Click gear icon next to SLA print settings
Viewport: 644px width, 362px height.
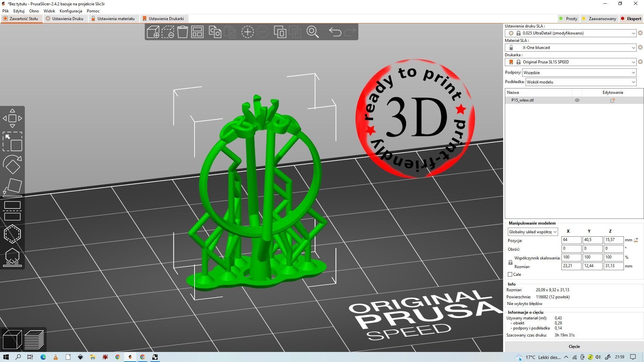coord(640,33)
